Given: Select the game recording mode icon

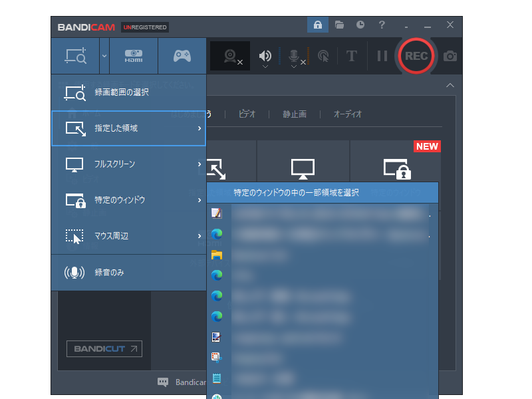Looking at the screenshot, I should [182, 55].
